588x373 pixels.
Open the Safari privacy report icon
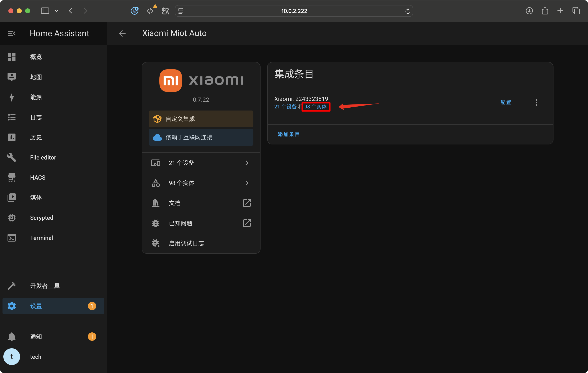tap(135, 11)
